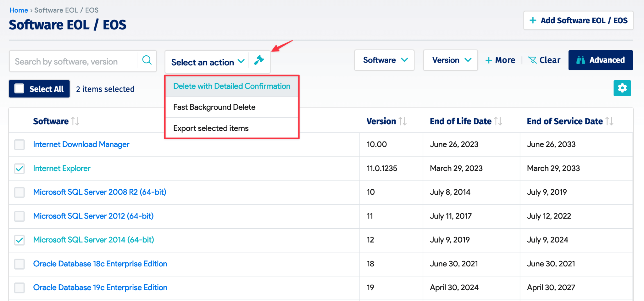This screenshot has width=644, height=301.
Task: Click End of Service date March 29, 2033
Action: pos(553,168)
